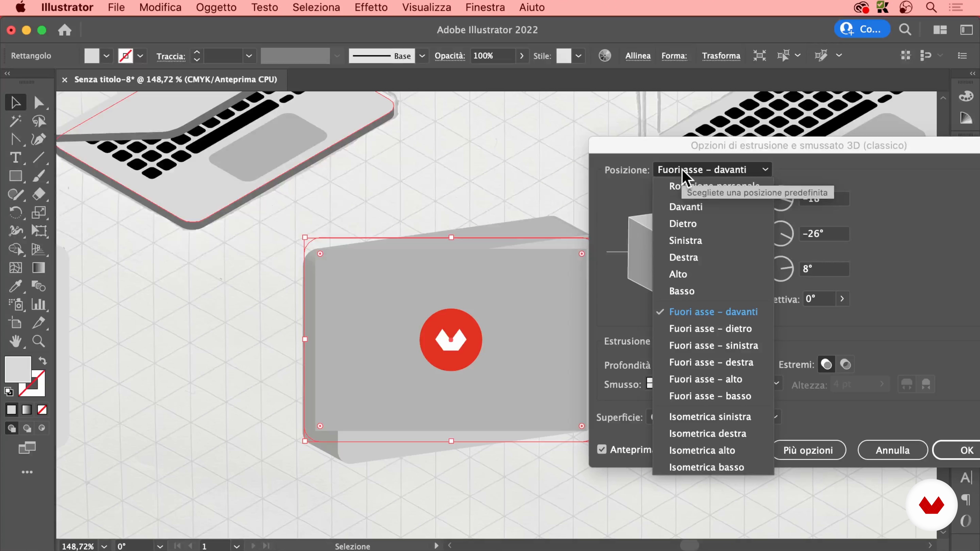Choose Isometrica sinistra position
Viewport: 980px width, 551px height.
click(710, 416)
